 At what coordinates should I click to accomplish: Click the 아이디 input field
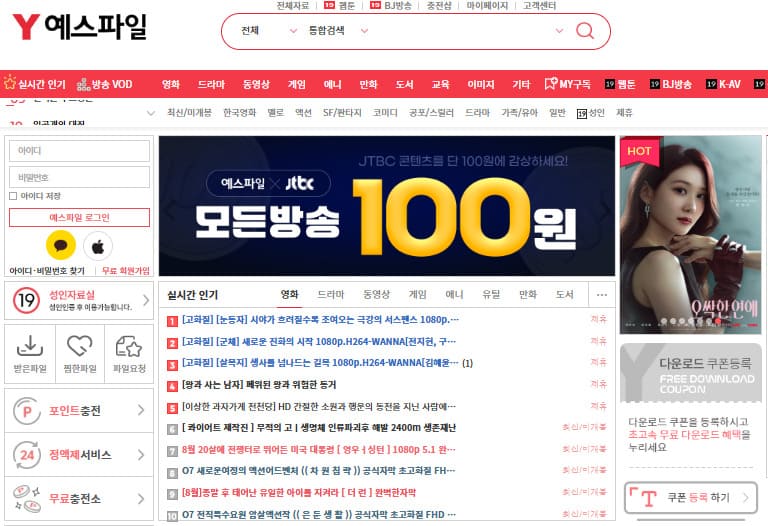[x=79, y=151]
